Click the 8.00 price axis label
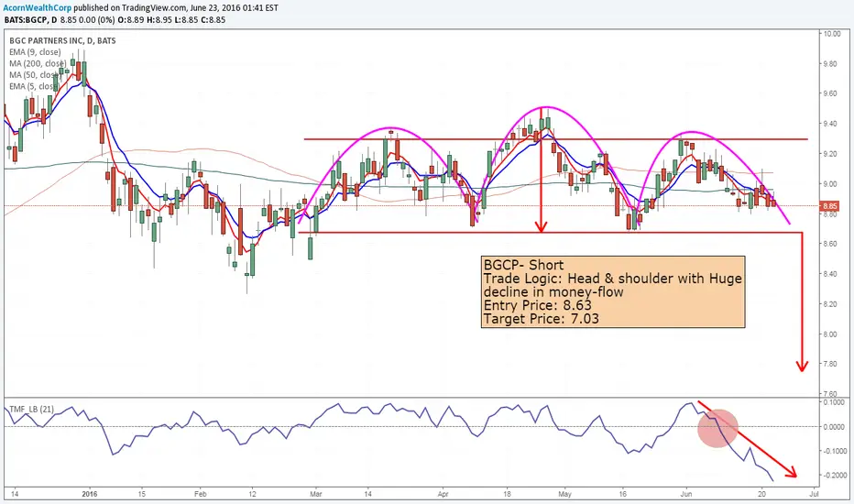 tap(831, 334)
